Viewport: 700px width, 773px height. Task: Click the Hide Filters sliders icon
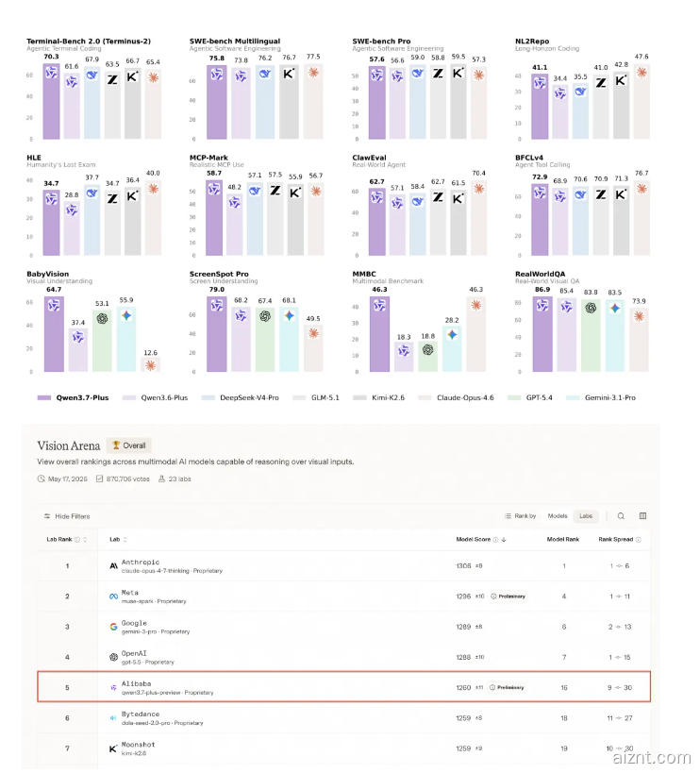coord(47,516)
